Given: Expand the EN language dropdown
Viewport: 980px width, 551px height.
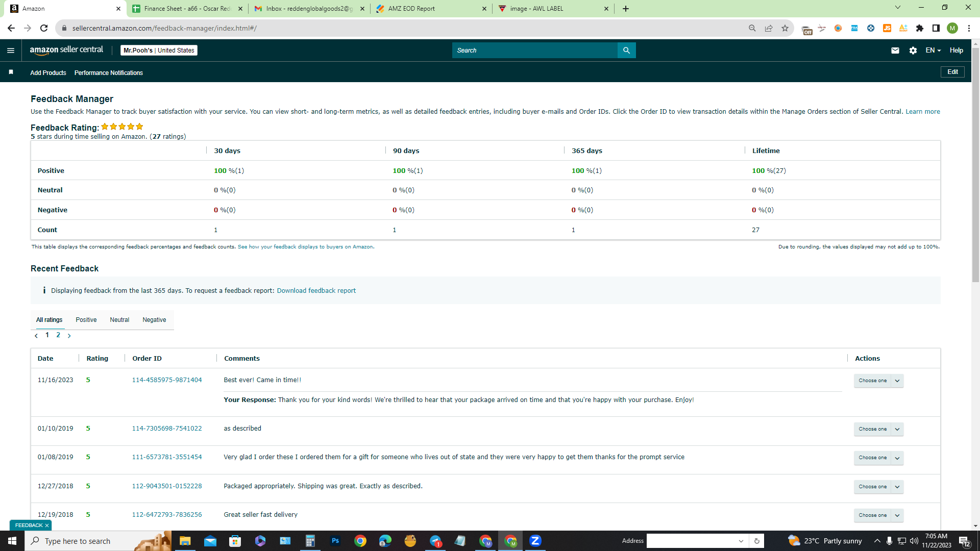Looking at the screenshot, I should [933, 51].
